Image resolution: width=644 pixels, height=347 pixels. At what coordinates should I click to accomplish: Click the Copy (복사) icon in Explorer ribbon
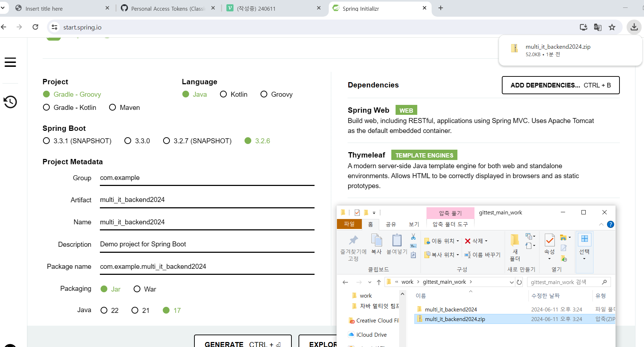(376, 244)
